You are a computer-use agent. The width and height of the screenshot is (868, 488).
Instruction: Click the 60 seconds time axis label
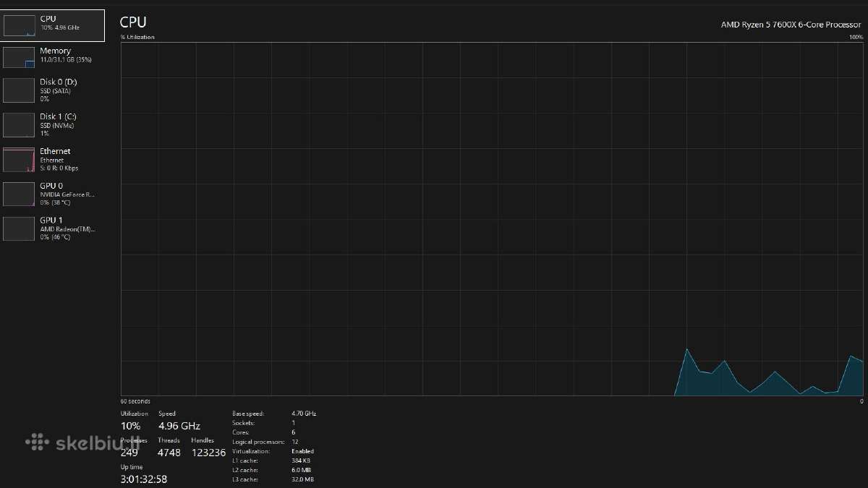tap(135, 401)
